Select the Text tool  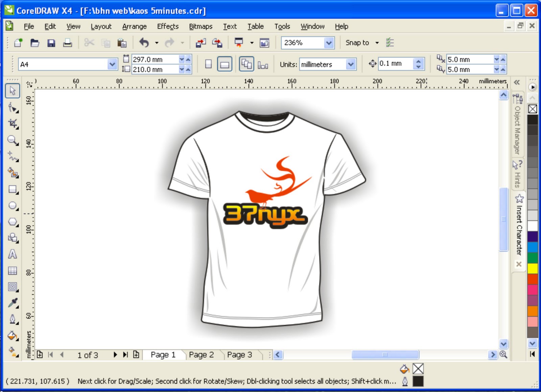pyautogui.click(x=13, y=254)
